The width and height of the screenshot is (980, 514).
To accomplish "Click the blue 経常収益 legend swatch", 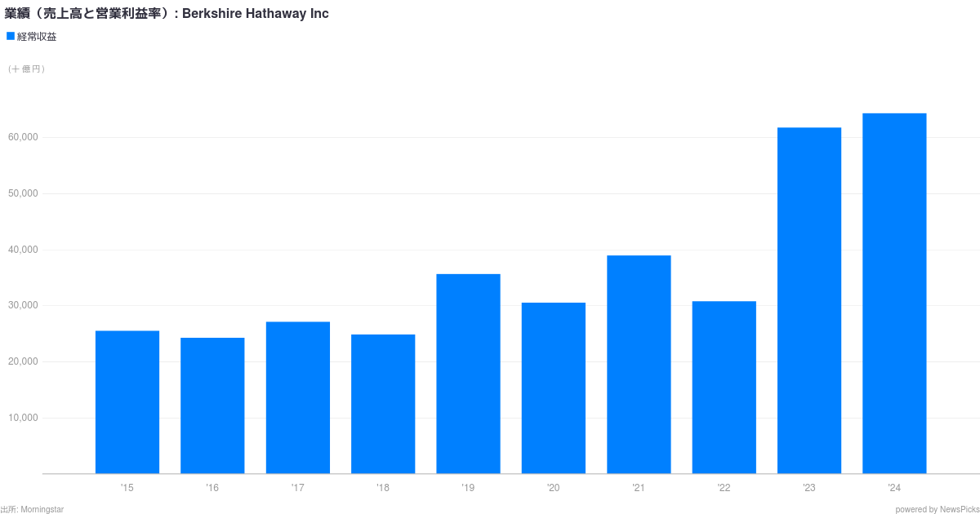I will pyautogui.click(x=11, y=36).
